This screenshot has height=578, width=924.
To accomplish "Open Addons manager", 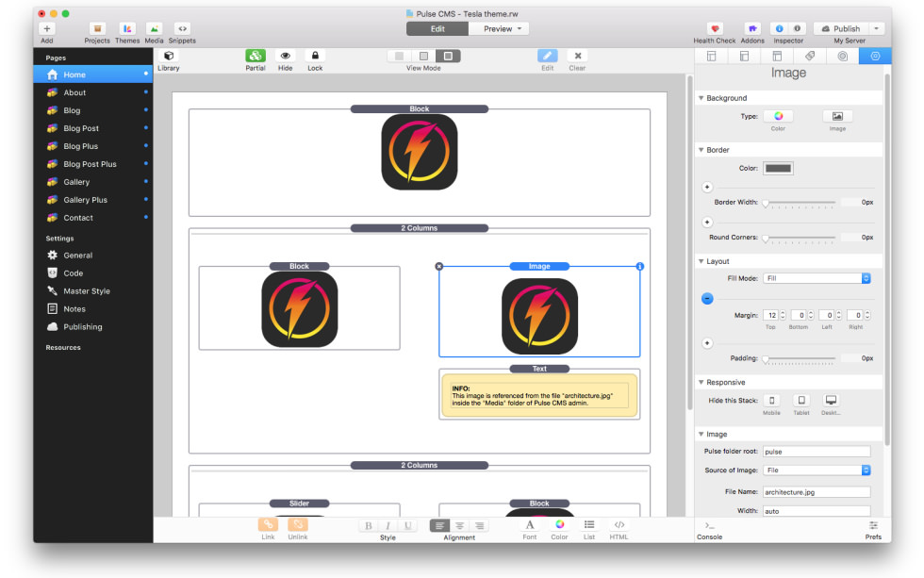I will tap(752, 28).
